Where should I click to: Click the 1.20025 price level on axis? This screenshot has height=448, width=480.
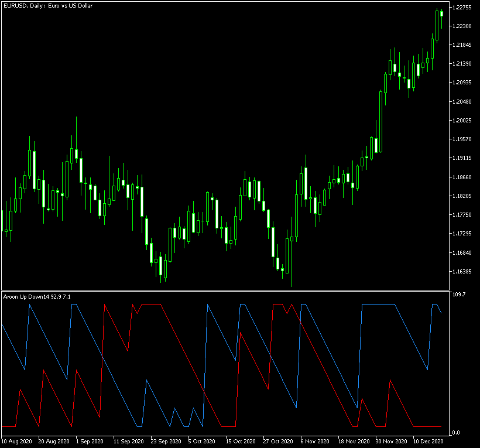(x=464, y=121)
